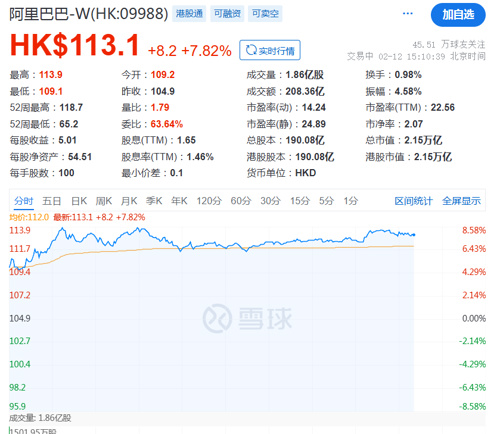This screenshot has height=434, width=500.
Task: Select the 港股通 tag
Action: pyautogui.click(x=189, y=14)
